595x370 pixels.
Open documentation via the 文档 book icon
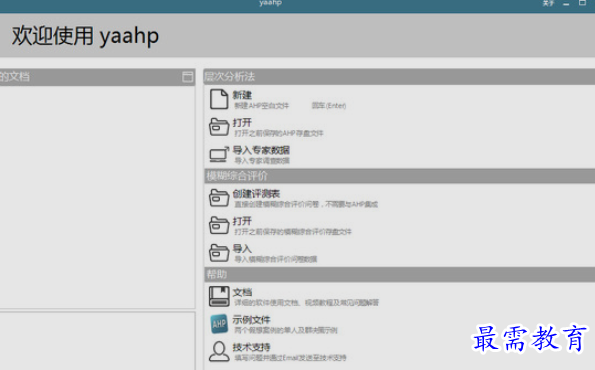(219, 296)
